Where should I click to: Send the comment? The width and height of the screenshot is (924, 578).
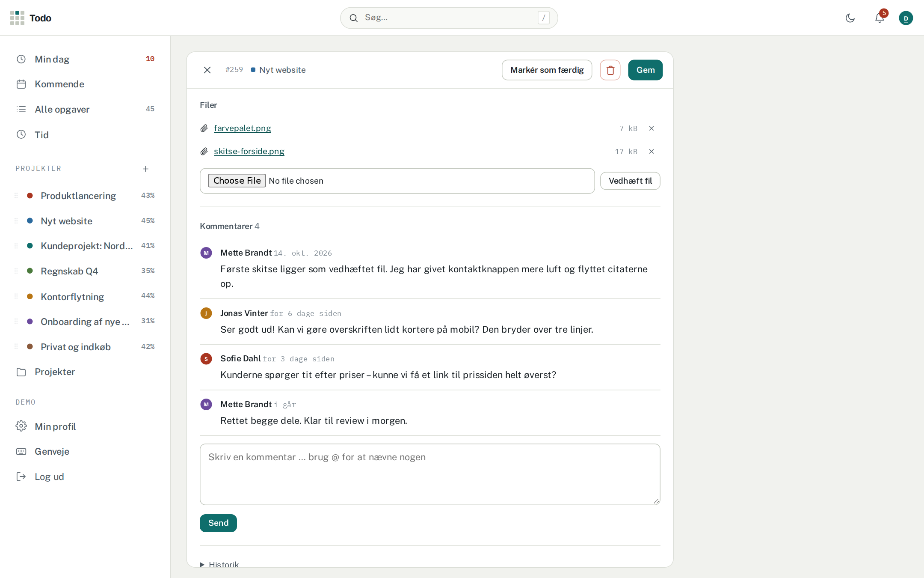218,523
